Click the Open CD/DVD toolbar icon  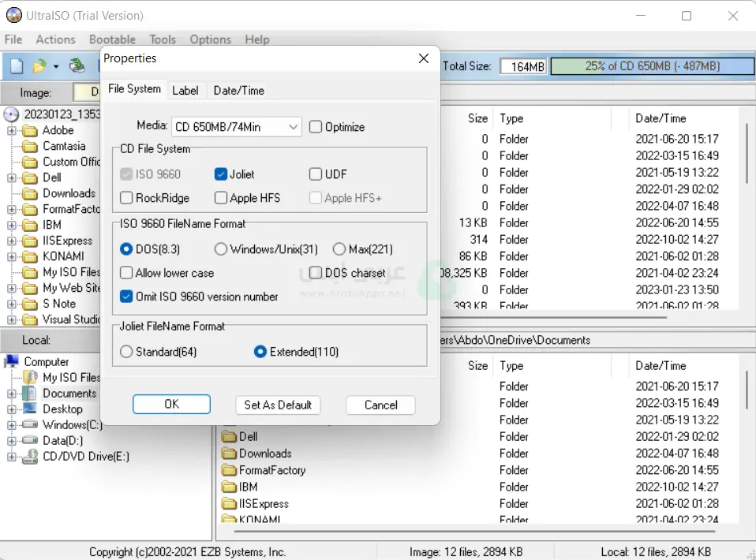77,66
